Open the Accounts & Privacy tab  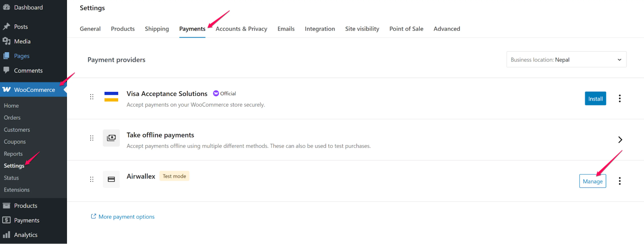click(241, 29)
